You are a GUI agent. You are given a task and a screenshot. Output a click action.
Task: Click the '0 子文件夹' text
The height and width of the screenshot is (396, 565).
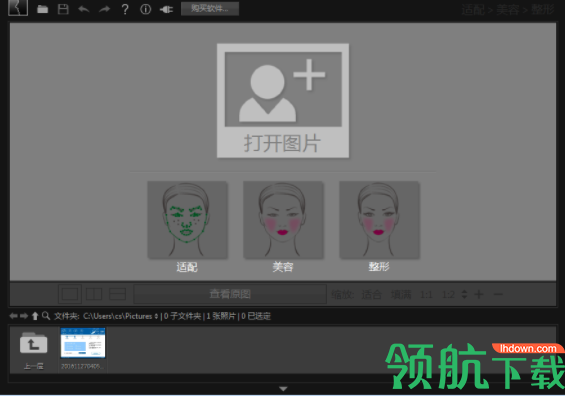[182, 316]
